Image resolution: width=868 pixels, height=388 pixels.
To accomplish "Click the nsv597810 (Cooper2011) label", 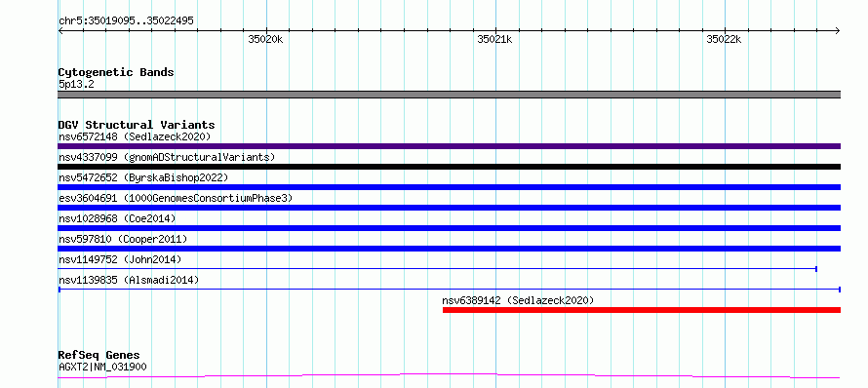I will 123,239.
